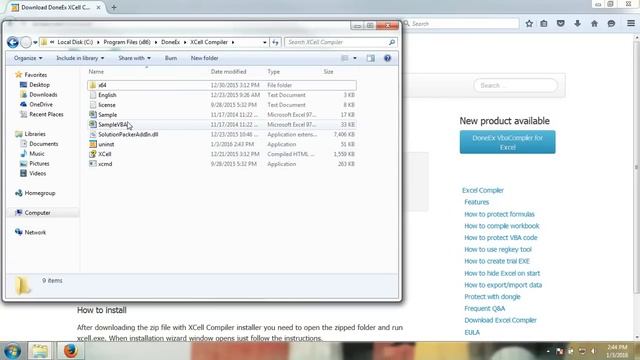Expand the XCell Compiler breadcrumb arrow

pyautogui.click(x=233, y=42)
